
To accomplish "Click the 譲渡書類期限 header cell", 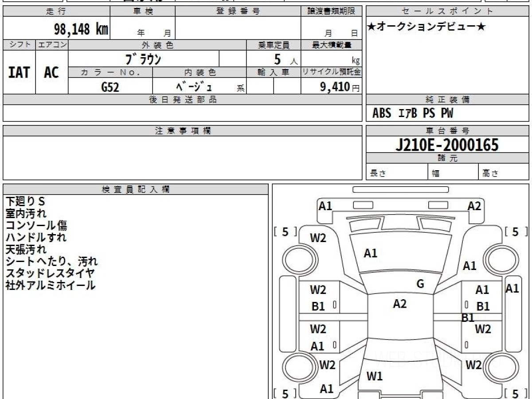I will [331, 12].
